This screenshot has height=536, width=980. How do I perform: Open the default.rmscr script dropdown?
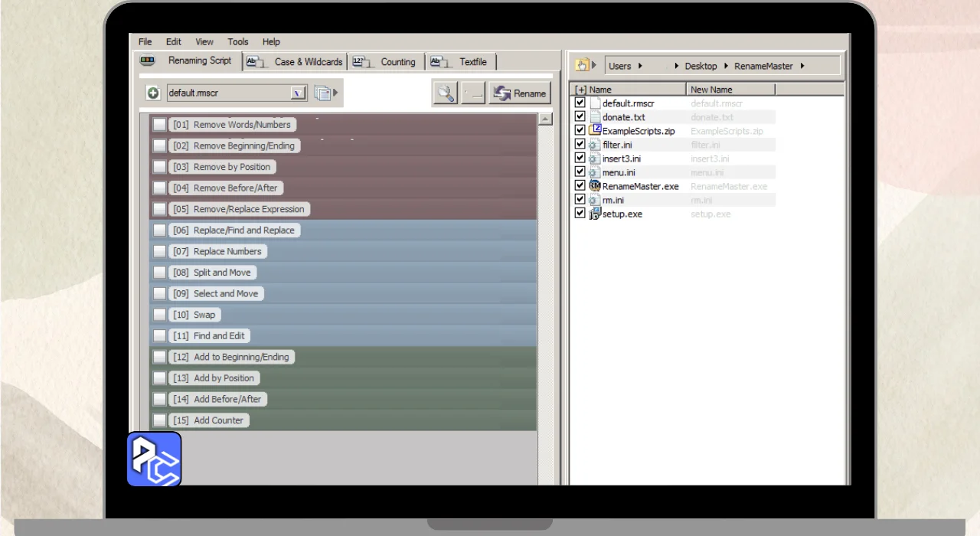tap(299, 93)
